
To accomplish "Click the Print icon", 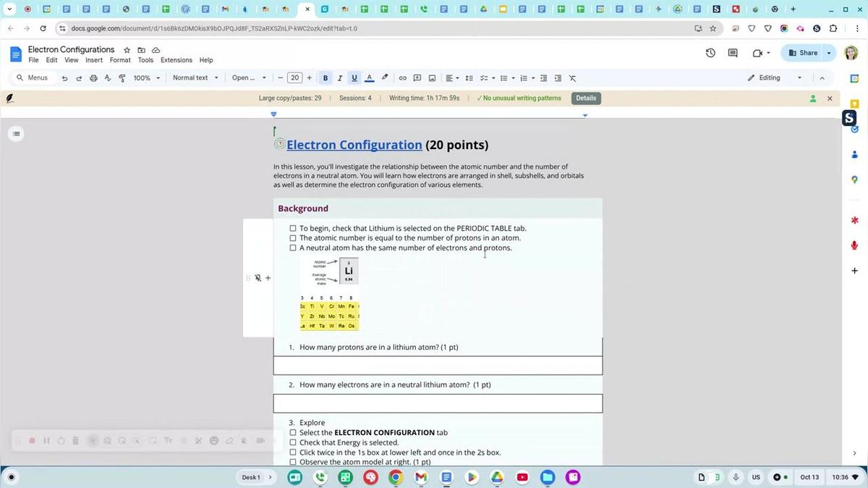I will pyautogui.click(x=93, y=78).
